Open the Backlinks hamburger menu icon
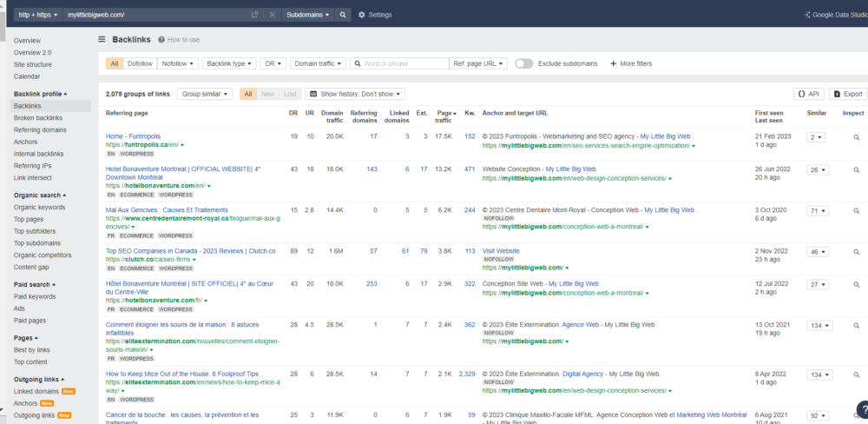This screenshot has width=868, height=424. pos(102,39)
